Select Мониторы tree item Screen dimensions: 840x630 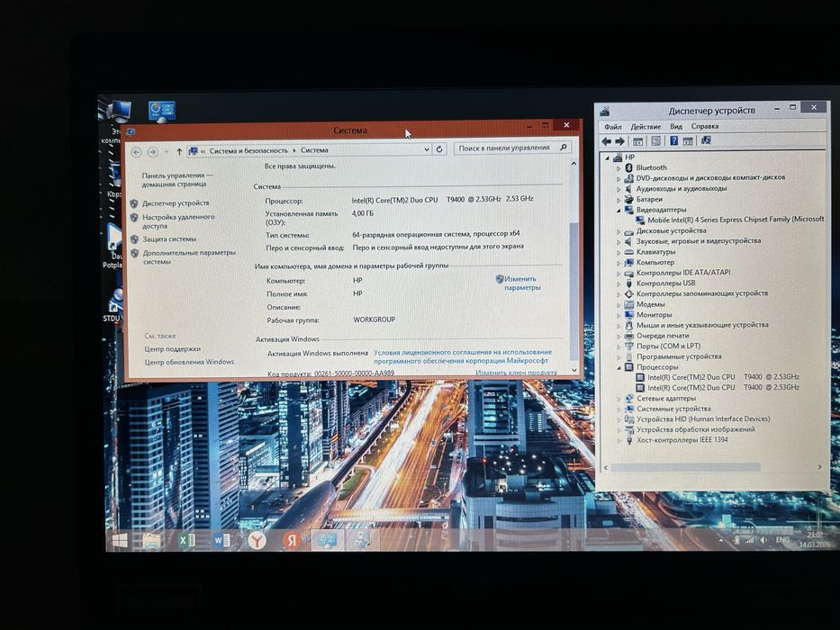[654, 315]
